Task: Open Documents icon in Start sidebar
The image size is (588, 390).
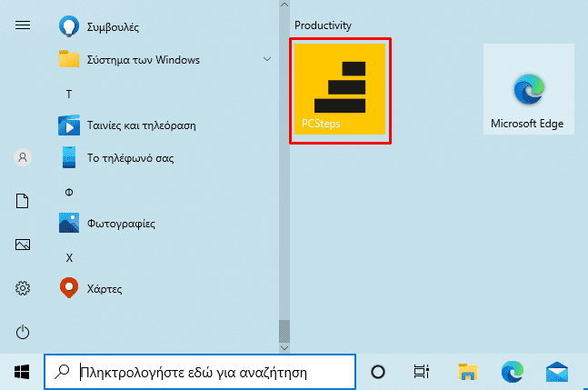Action: (x=23, y=201)
